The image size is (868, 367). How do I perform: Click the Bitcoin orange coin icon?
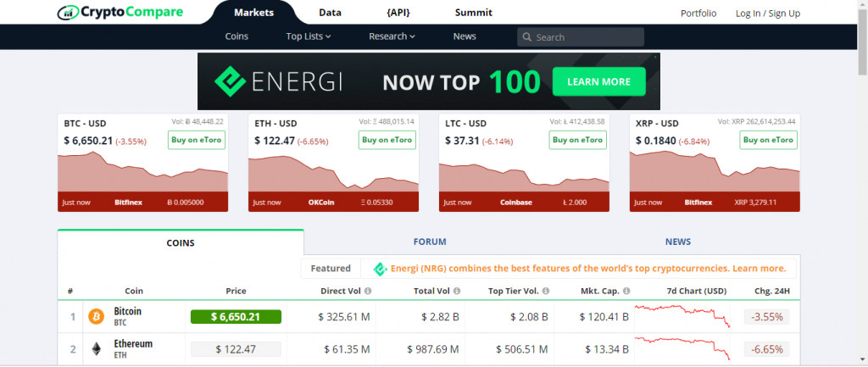tap(96, 317)
